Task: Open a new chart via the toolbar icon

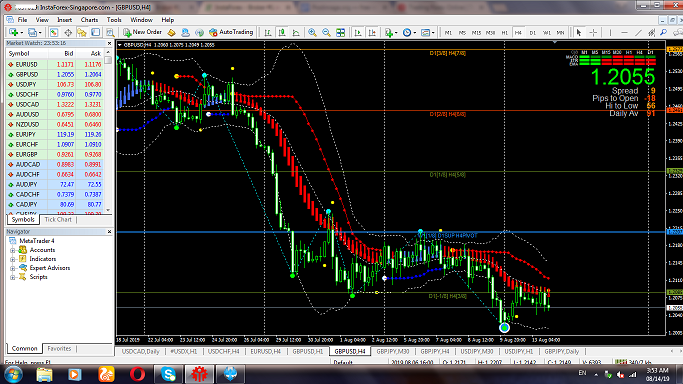Action: [13, 32]
